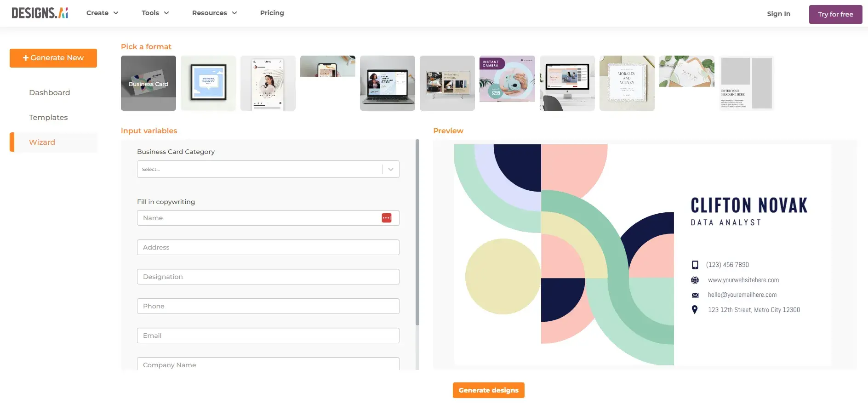Focus the Email input field
This screenshot has width=868, height=404.
pos(268,336)
